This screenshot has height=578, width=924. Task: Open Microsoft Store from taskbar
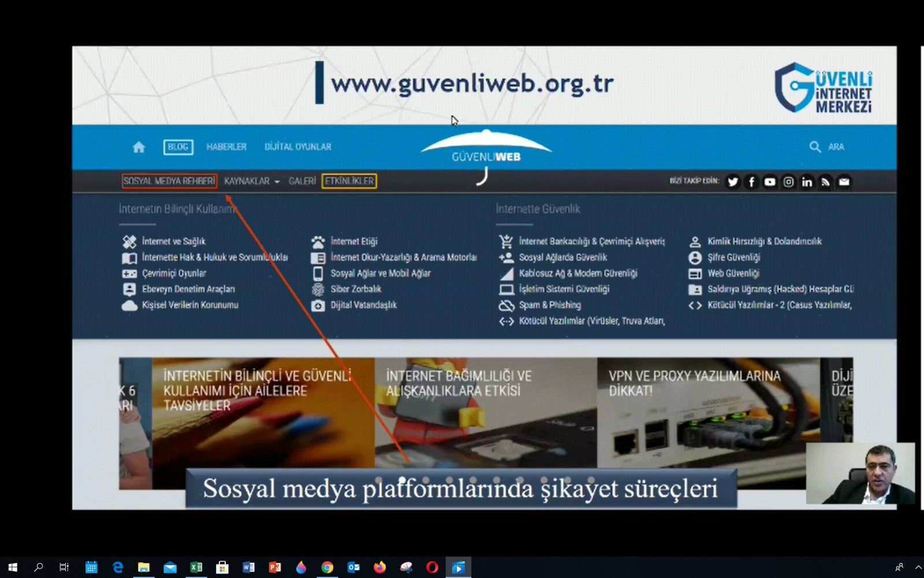(222, 568)
